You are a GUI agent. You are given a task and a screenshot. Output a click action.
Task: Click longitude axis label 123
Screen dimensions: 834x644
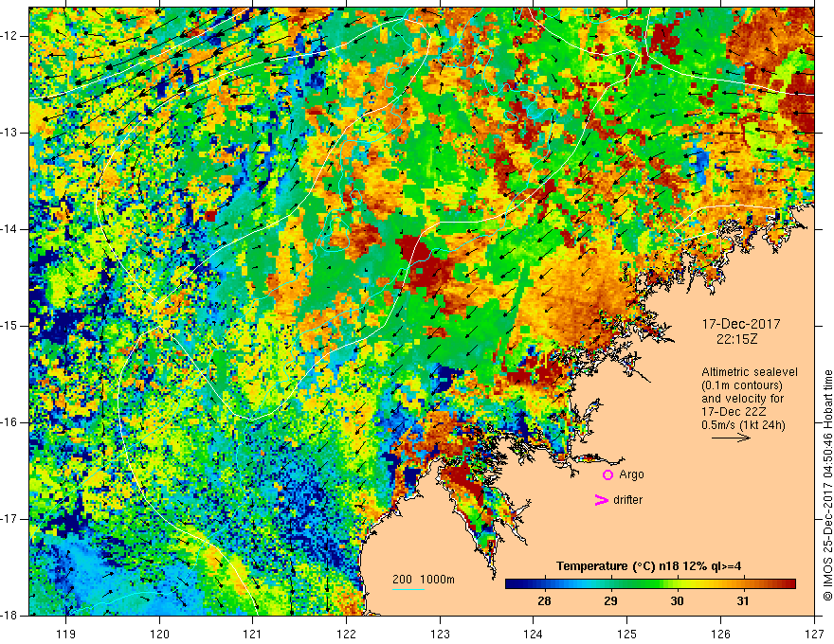click(x=440, y=635)
